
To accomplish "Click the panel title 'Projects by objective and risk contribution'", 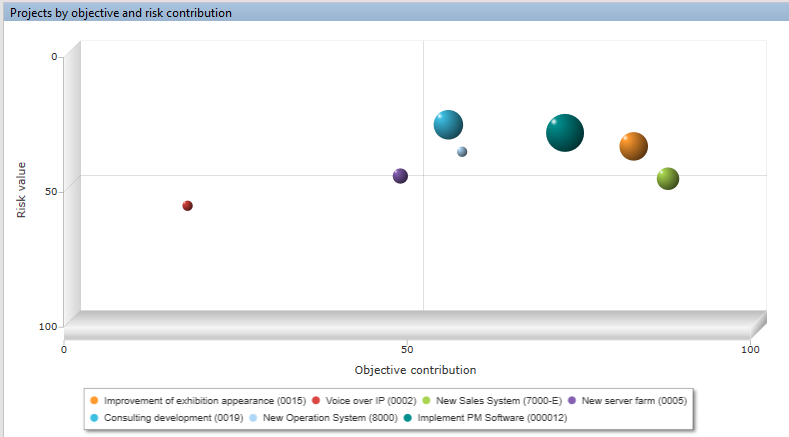I will coord(121,13).
